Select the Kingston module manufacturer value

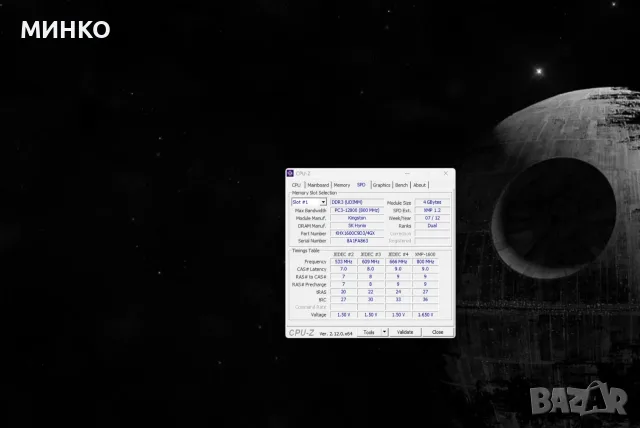click(x=357, y=218)
